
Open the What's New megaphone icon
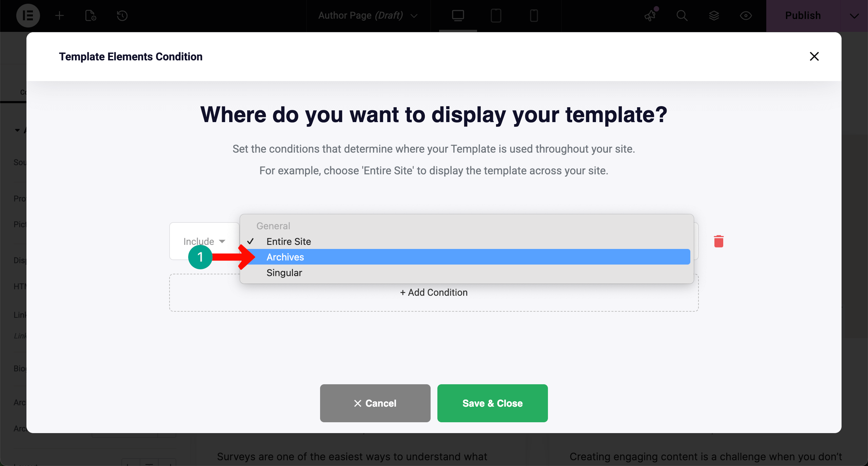(x=650, y=16)
